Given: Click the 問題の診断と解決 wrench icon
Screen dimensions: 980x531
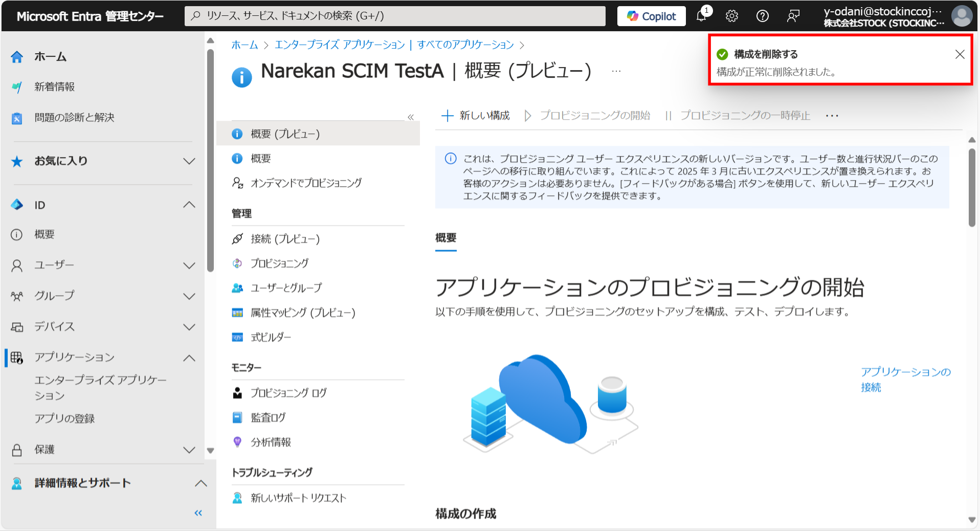Looking at the screenshot, I should (17, 118).
